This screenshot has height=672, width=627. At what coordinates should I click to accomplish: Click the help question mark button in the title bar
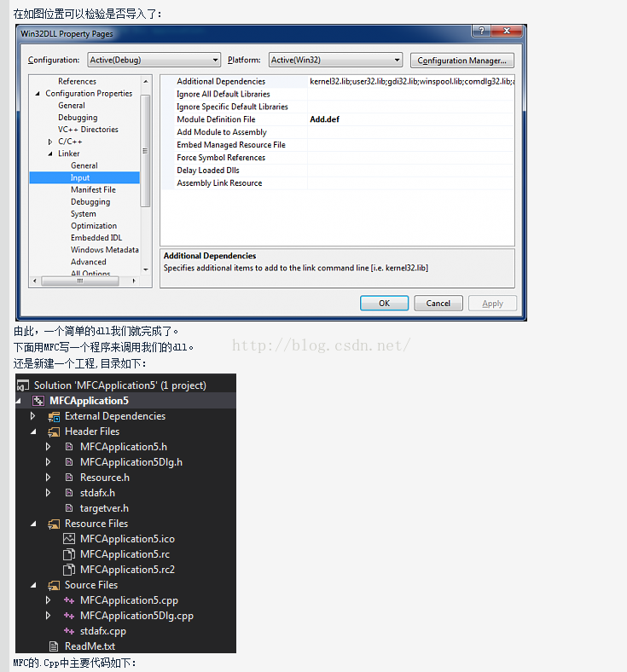click(482, 31)
